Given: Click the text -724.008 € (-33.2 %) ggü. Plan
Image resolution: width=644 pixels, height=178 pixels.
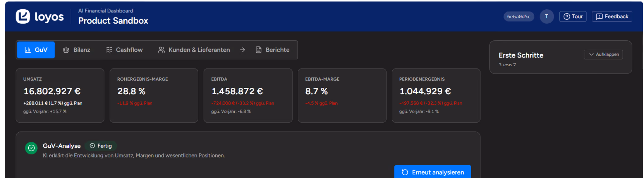Looking at the screenshot, I should 243,103.
